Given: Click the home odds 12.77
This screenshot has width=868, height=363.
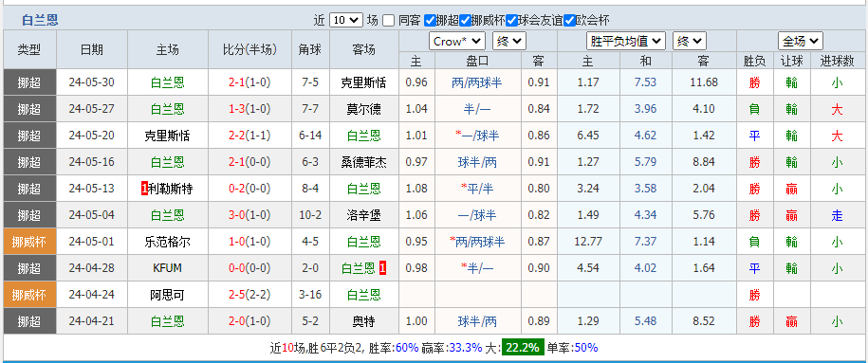Looking at the screenshot, I should [588, 242].
